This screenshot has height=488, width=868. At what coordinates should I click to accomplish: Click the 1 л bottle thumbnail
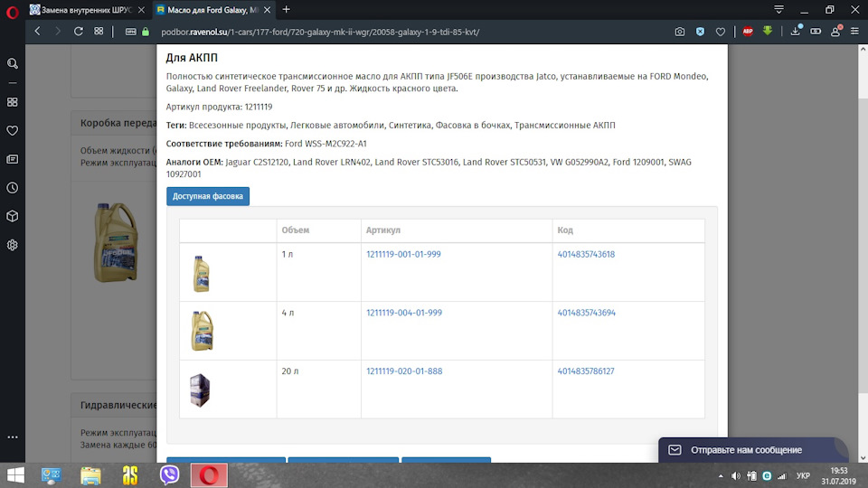click(201, 273)
